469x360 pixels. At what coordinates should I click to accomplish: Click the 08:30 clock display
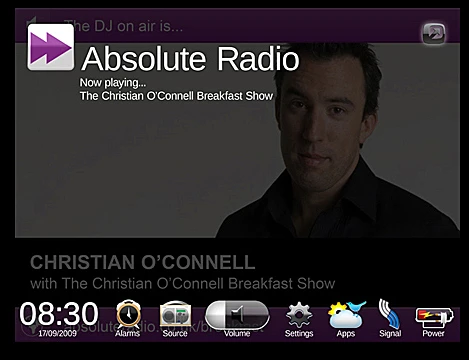pos(59,314)
